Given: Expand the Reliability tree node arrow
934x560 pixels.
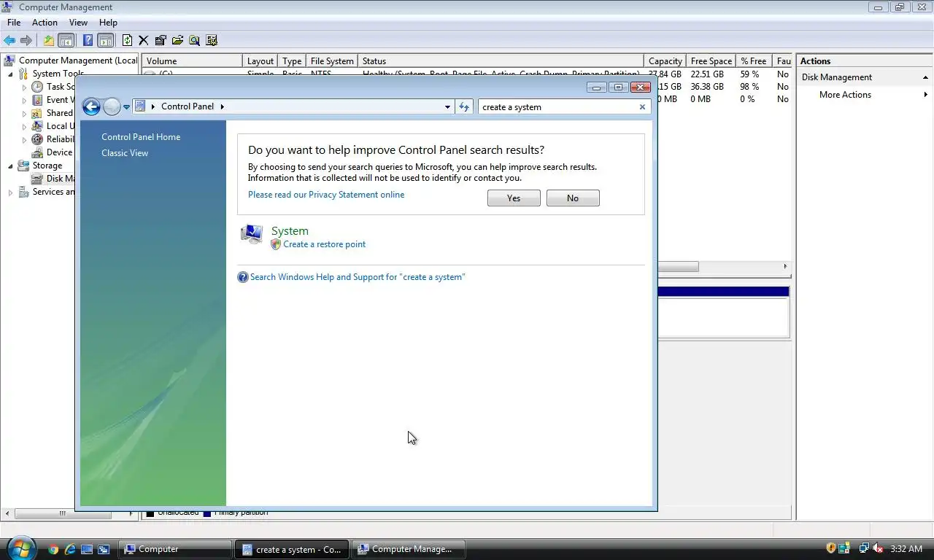Looking at the screenshot, I should (24, 139).
